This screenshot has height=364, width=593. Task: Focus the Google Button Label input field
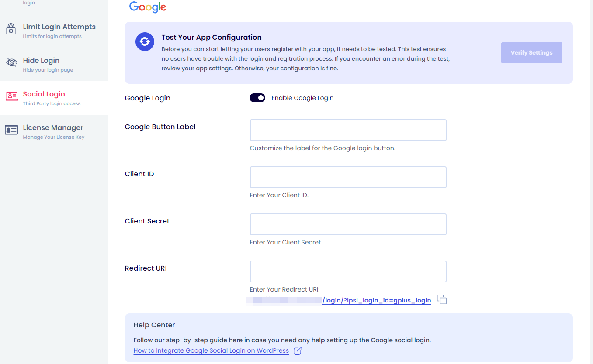pyautogui.click(x=348, y=130)
